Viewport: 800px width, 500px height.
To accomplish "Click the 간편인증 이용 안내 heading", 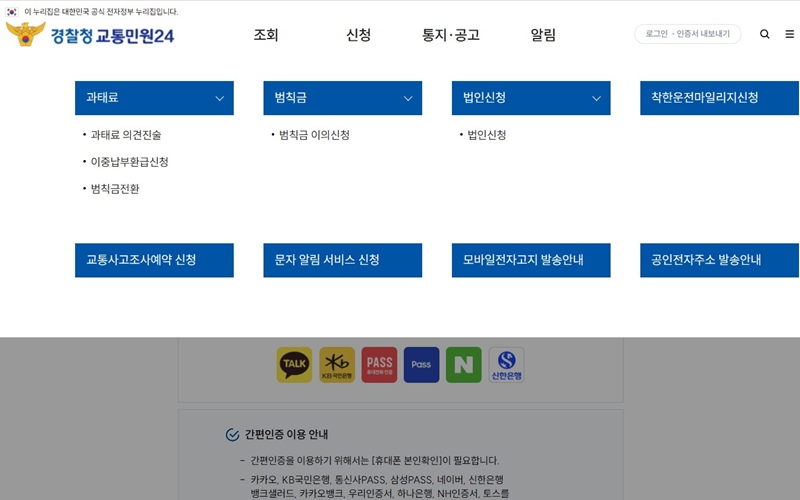I will 286,435.
